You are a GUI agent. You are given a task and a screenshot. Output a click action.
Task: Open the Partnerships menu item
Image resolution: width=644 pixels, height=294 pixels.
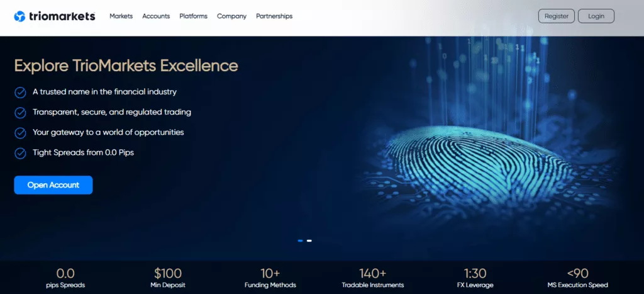coord(274,16)
